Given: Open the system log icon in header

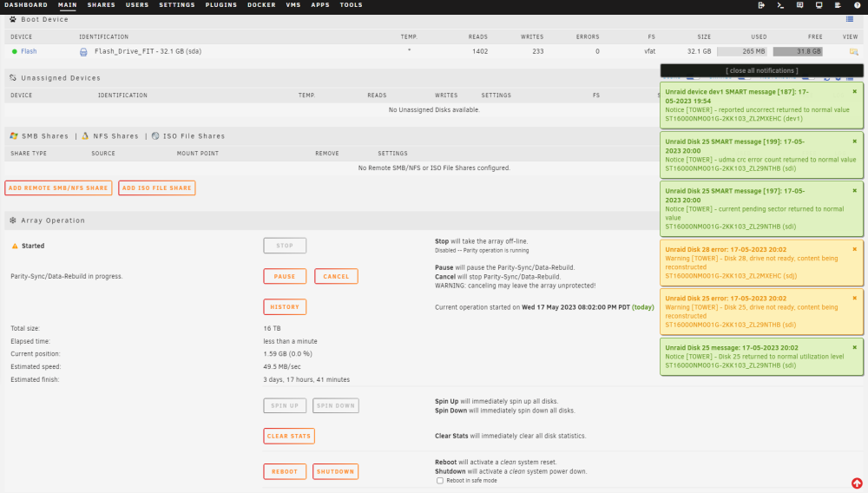Looking at the screenshot, I should coord(838,5).
